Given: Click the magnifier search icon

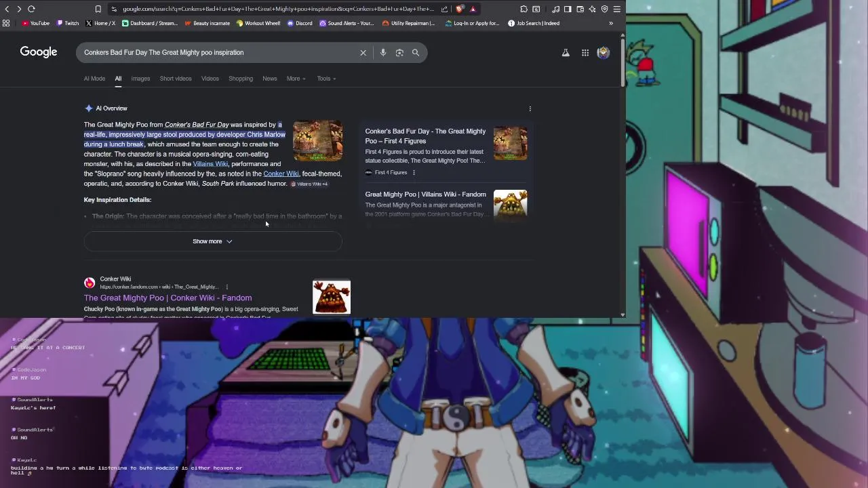Looking at the screenshot, I should pos(416,52).
